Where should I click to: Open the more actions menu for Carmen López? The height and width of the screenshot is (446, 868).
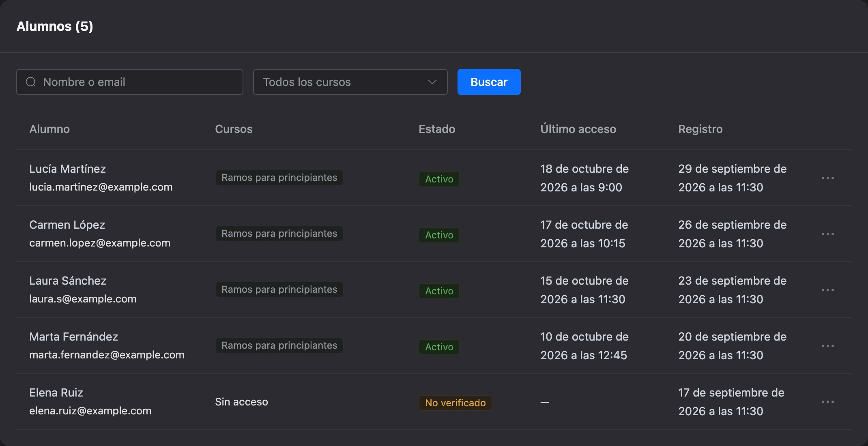(827, 234)
